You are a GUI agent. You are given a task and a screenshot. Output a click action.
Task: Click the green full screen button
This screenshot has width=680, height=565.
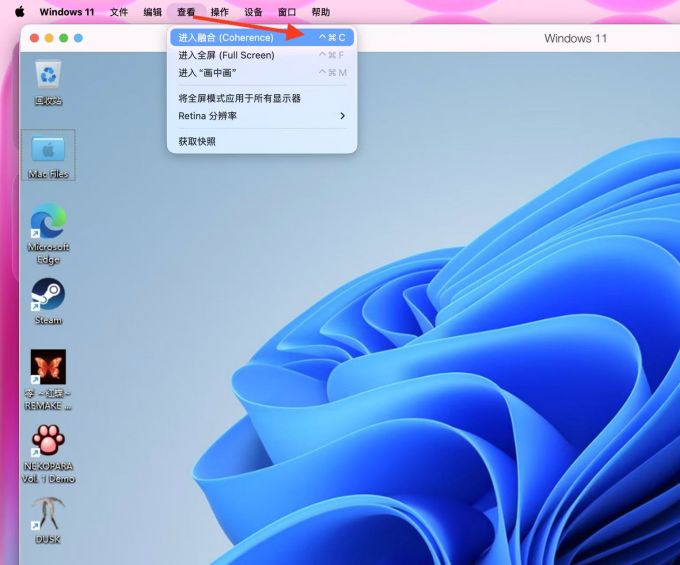tap(64, 38)
